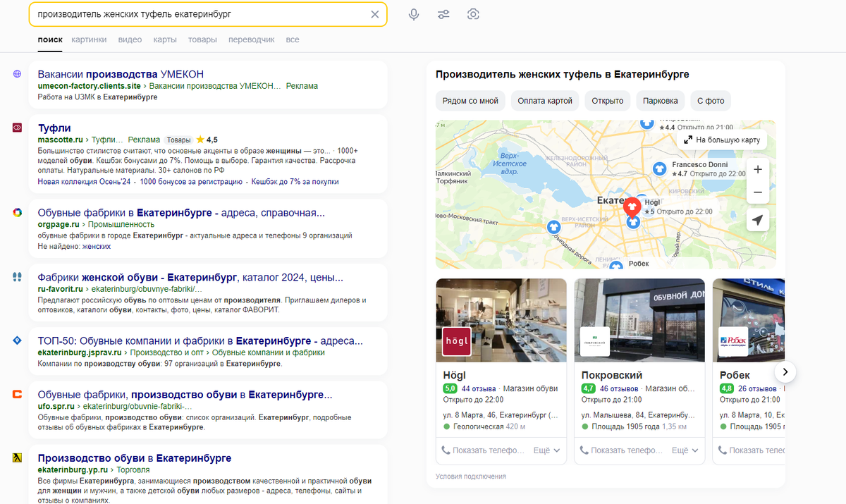Open the все tab
The width and height of the screenshot is (846, 504).
click(x=293, y=40)
